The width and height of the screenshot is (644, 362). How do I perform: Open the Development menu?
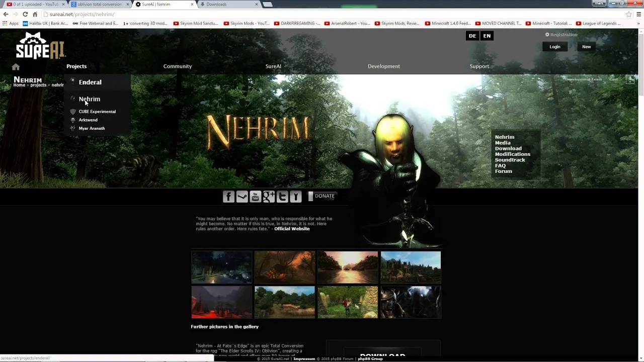tap(384, 66)
